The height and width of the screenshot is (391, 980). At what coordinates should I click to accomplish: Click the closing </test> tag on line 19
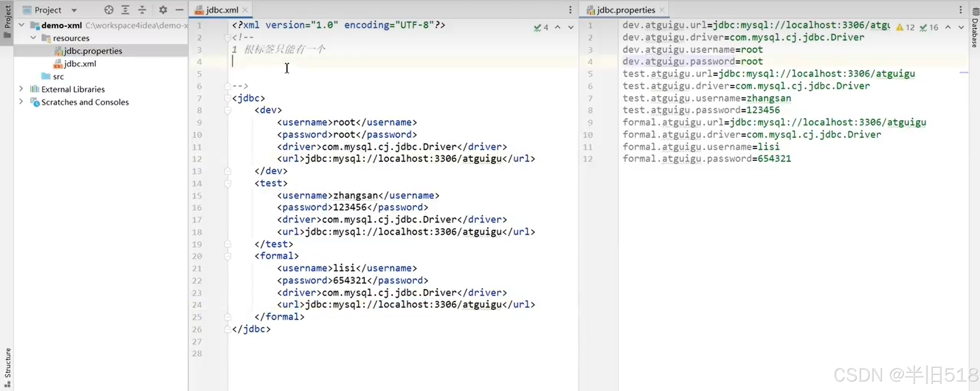coord(274,244)
